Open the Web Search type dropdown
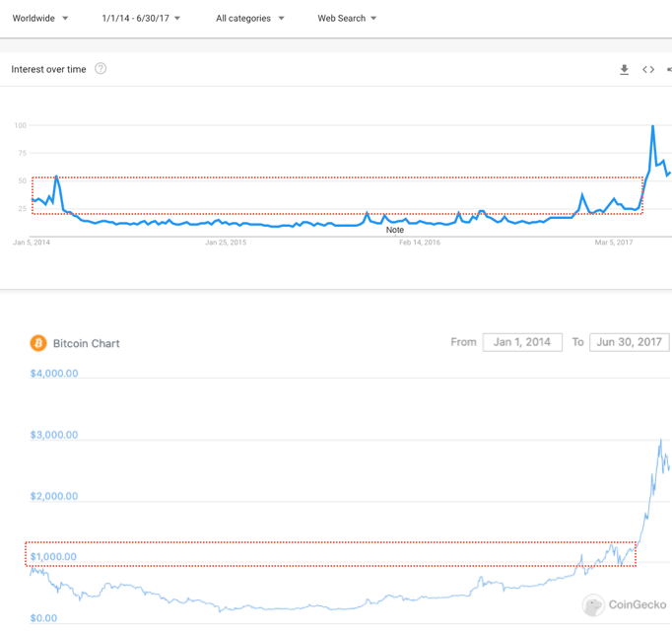672x633 pixels. pos(347,19)
